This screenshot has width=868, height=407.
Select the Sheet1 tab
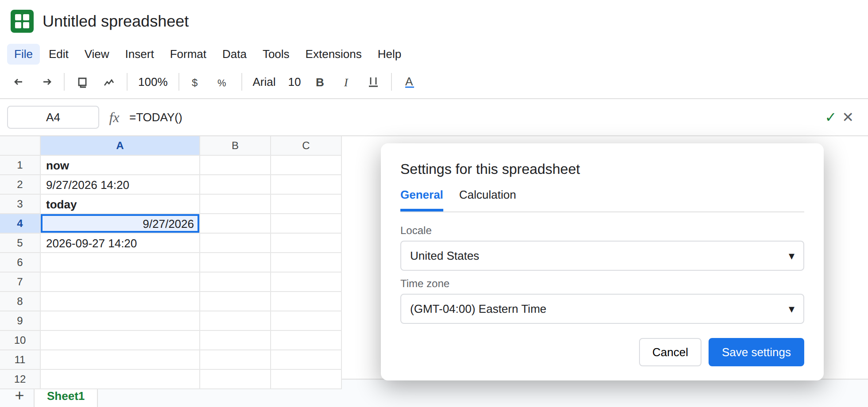pos(66,396)
